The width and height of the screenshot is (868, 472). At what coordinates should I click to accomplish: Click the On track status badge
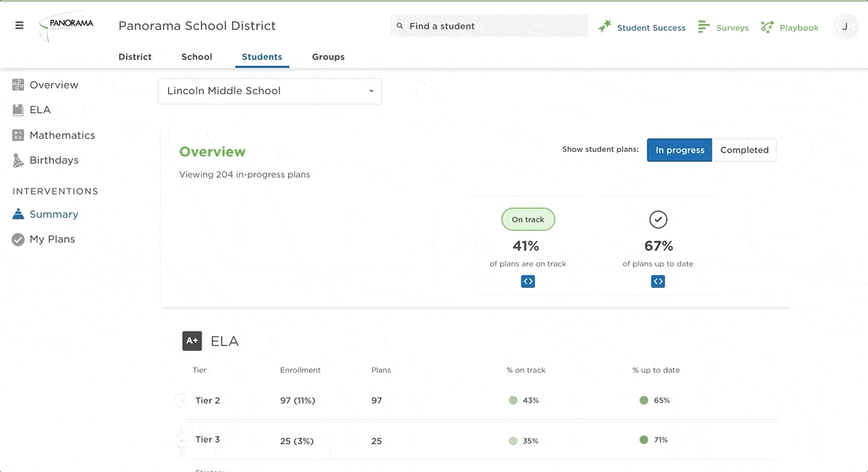pos(528,220)
